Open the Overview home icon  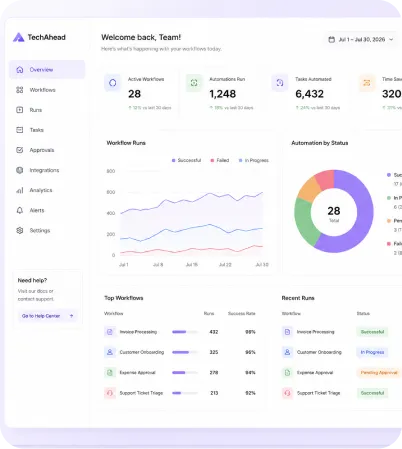coord(20,70)
